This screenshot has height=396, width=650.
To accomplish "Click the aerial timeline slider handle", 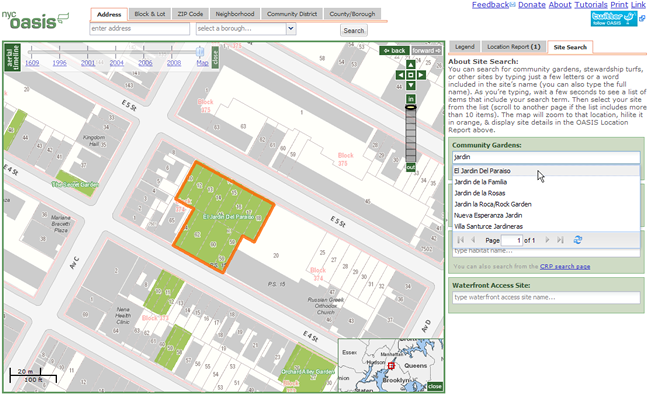I will point(200,52).
